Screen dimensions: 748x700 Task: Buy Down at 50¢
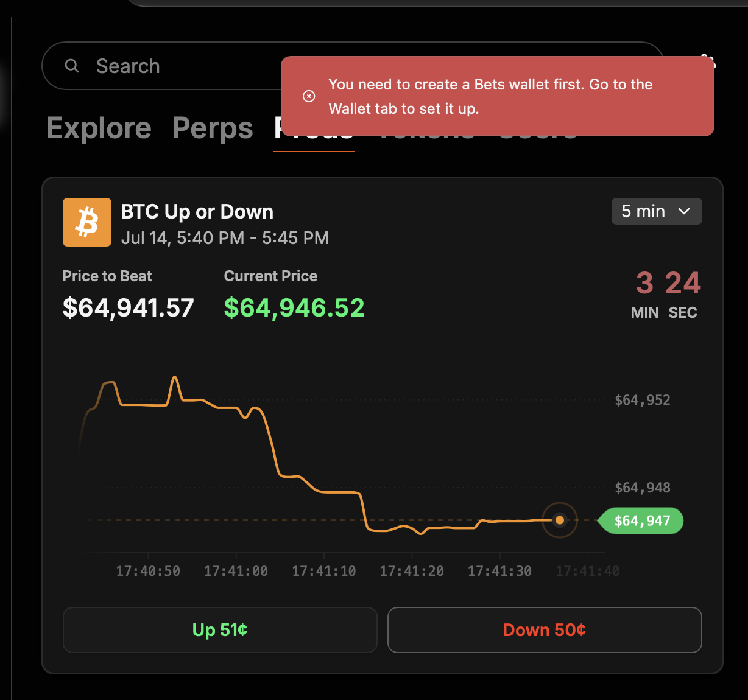tap(545, 630)
